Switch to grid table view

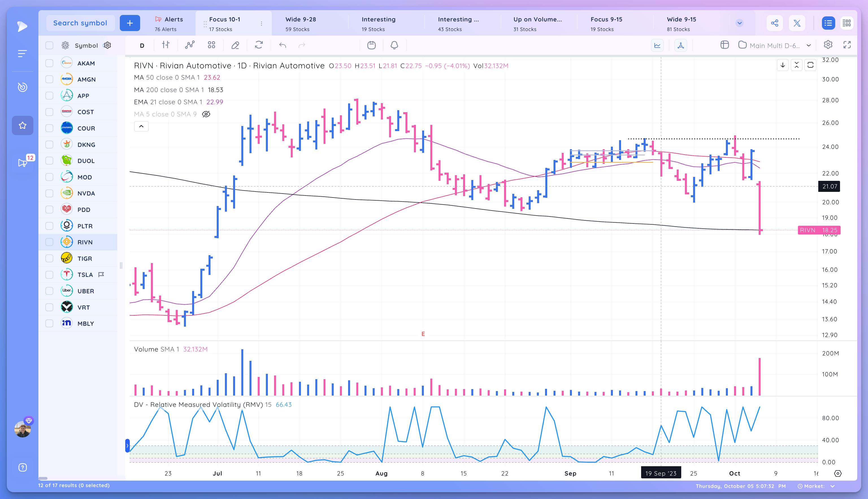(847, 23)
